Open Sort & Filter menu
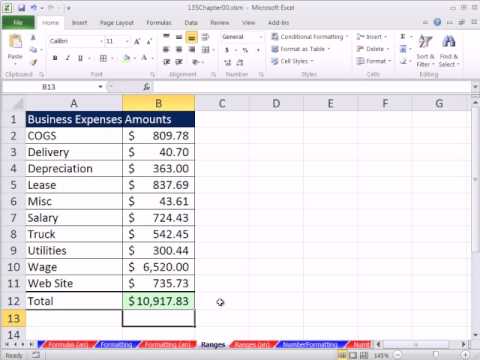Image resolution: width=480 pixels, height=360 pixels. click(426, 51)
